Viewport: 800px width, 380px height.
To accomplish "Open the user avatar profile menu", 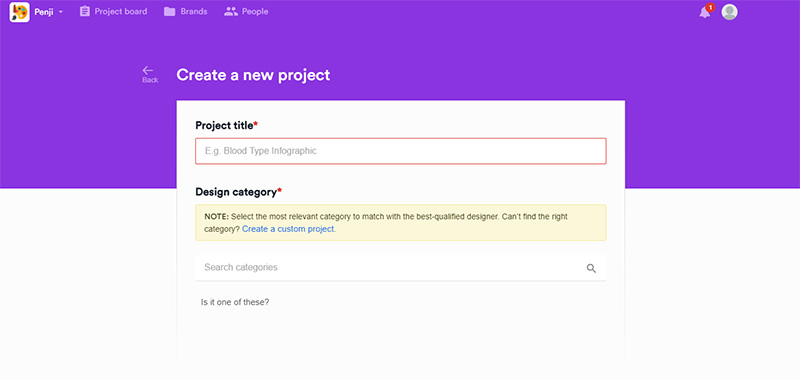I will pyautogui.click(x=730, y=12).
